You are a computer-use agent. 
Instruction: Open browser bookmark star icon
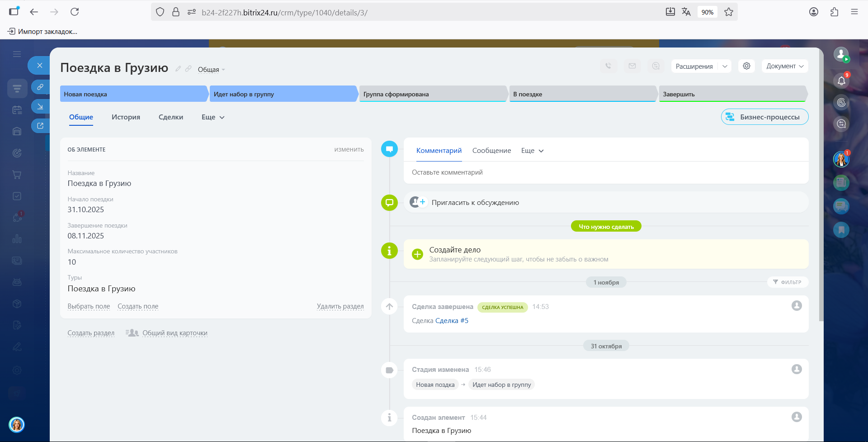728,12
